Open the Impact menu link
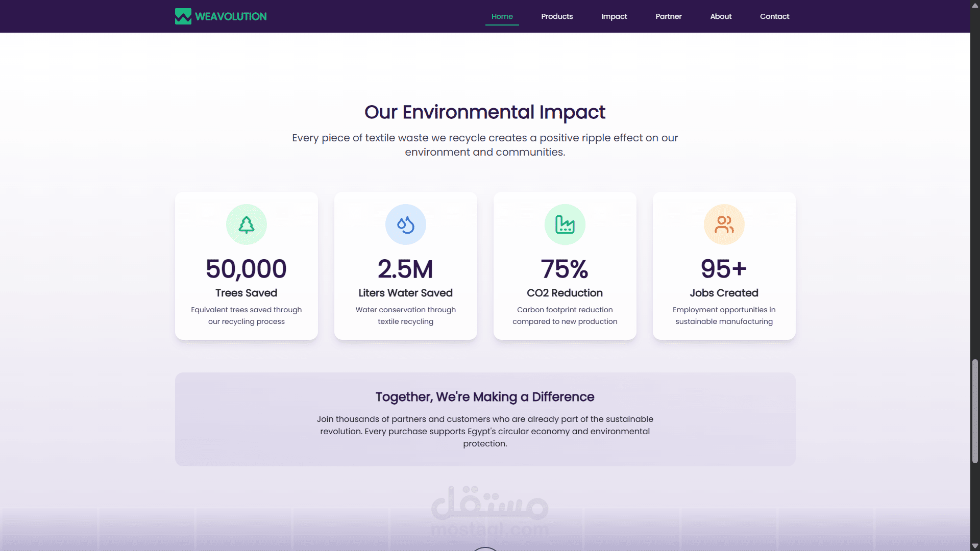The width and height of the screenshot is (980, 551). tap(614, 16)
